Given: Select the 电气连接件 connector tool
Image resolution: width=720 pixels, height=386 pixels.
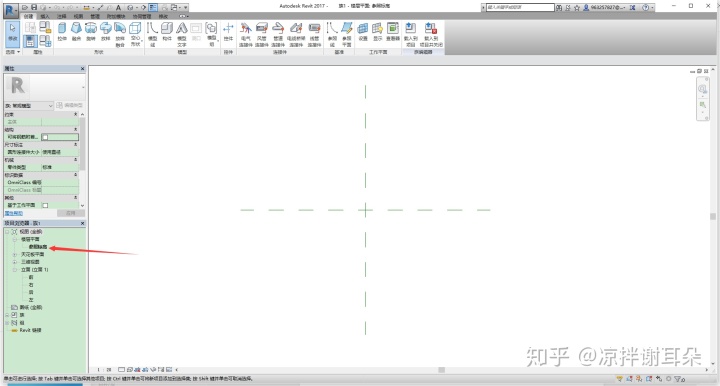Looking at the screenshot, I should [246, 34].
